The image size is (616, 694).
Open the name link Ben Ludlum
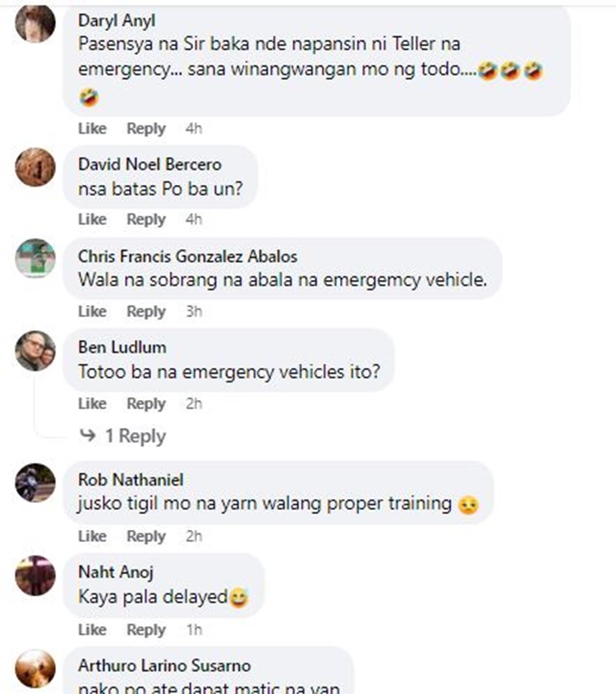[122, 347]
